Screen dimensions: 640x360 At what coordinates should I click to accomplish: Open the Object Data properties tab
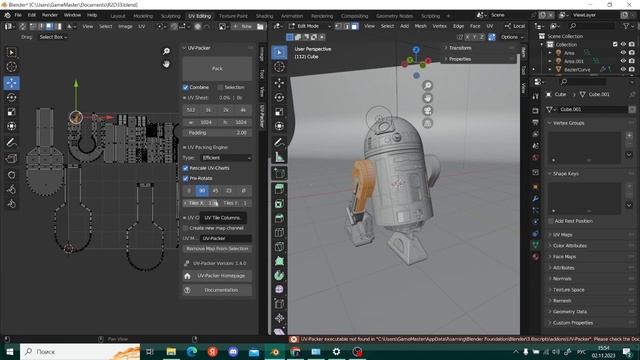pos(536,245)
